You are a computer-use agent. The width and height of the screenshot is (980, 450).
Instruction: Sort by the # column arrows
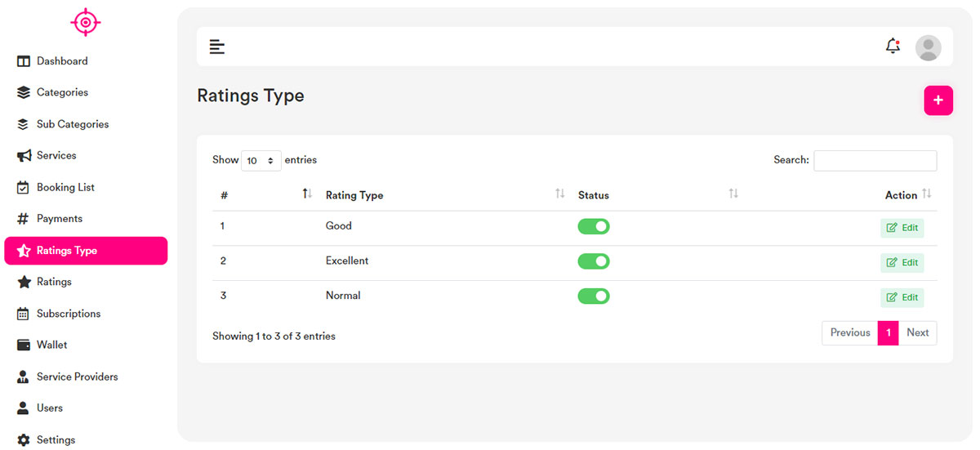307,194
